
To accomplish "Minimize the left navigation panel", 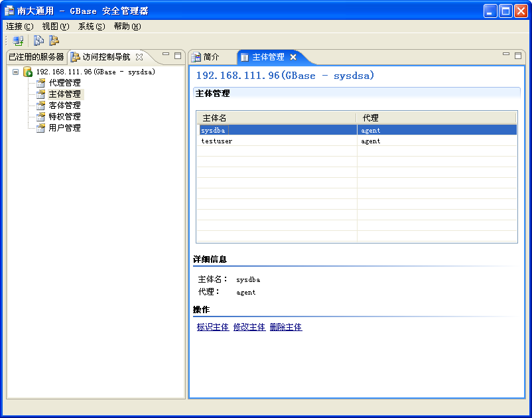I will (x=166, y=56).
